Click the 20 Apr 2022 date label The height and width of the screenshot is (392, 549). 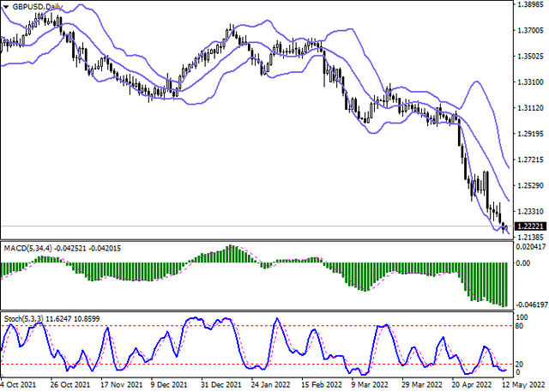(473, 385)
